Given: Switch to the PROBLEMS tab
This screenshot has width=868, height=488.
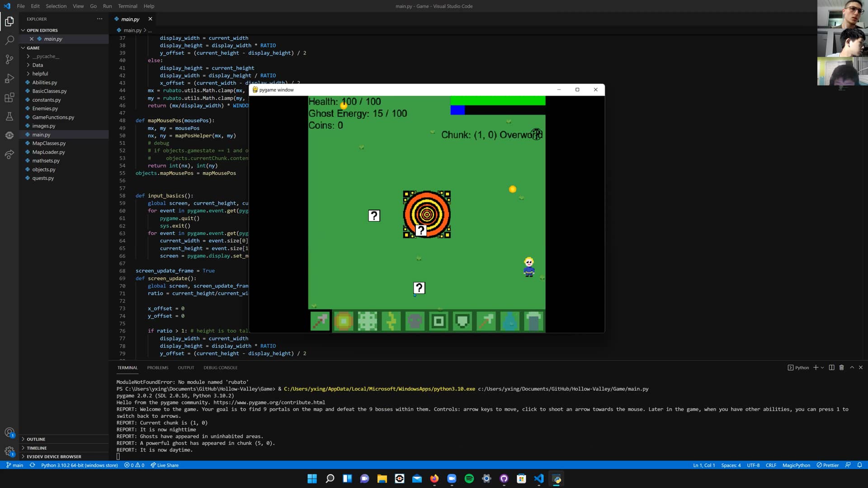Looking at the screenshot, I should [x=157, y=367].
